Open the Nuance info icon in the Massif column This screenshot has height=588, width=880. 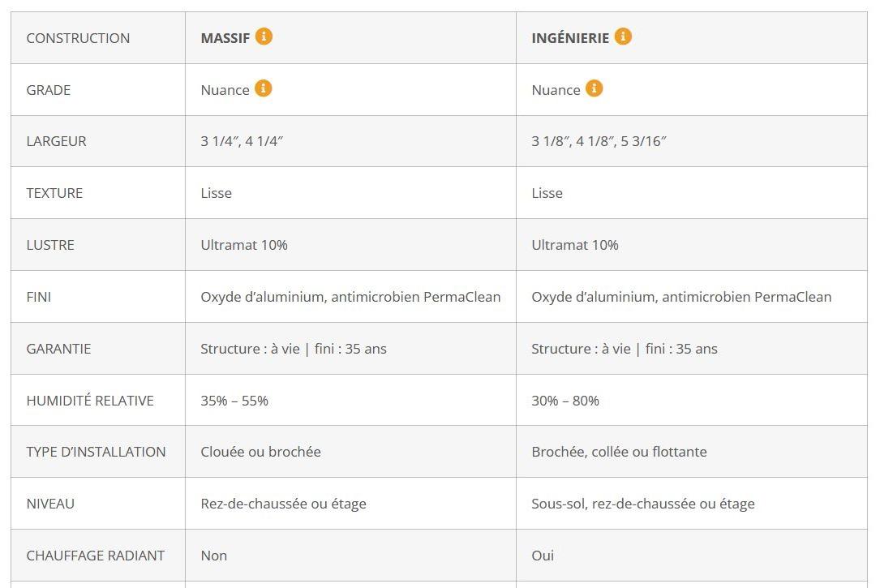264,88
